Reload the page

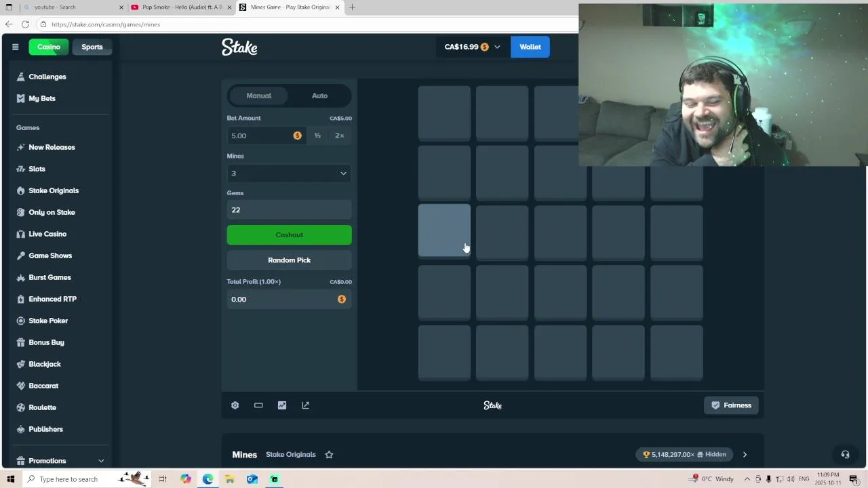pyautogui.click(x=25, y=24)
